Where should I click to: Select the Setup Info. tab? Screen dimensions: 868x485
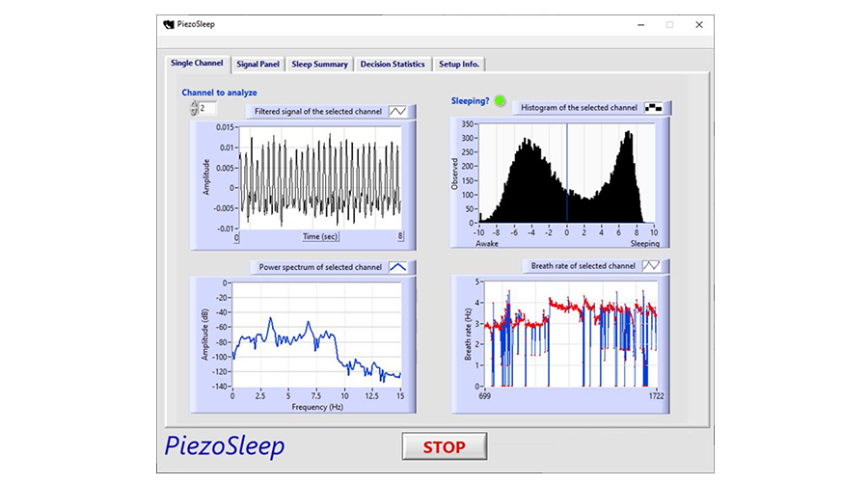[x=459, y=64]
